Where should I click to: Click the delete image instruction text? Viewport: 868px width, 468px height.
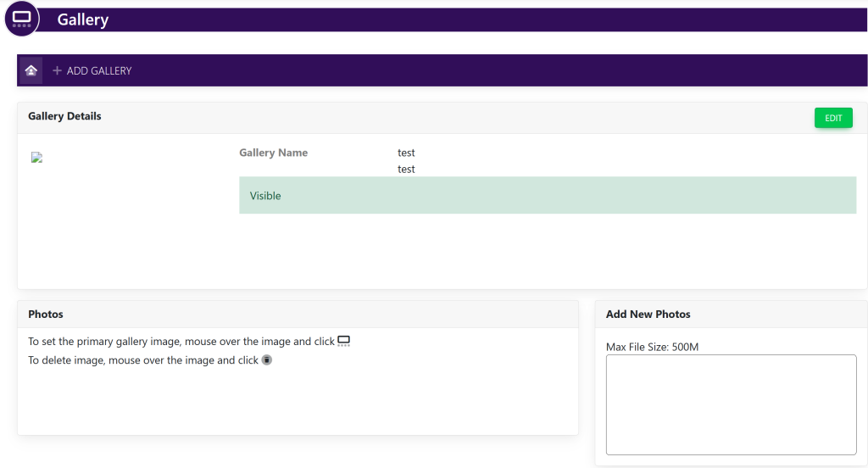click(142, 360)
